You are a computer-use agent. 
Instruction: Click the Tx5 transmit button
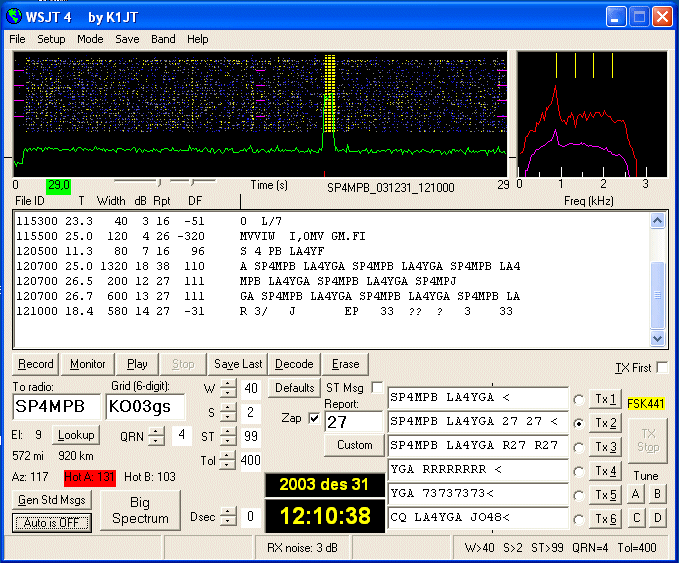pos(605,495)
